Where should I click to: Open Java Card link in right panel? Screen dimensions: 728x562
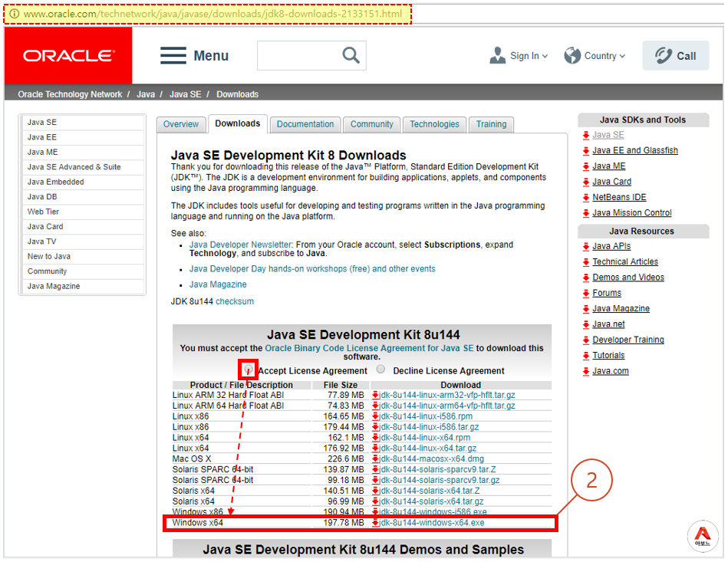(x=611, y=182)
